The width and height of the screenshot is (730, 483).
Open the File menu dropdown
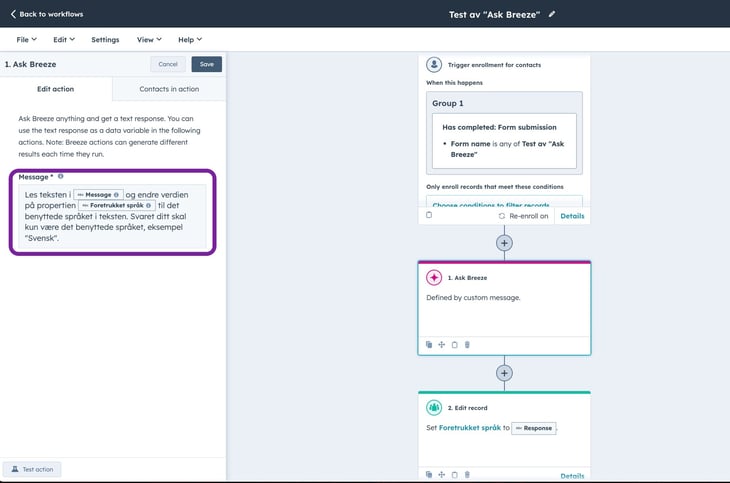[27, 40]
